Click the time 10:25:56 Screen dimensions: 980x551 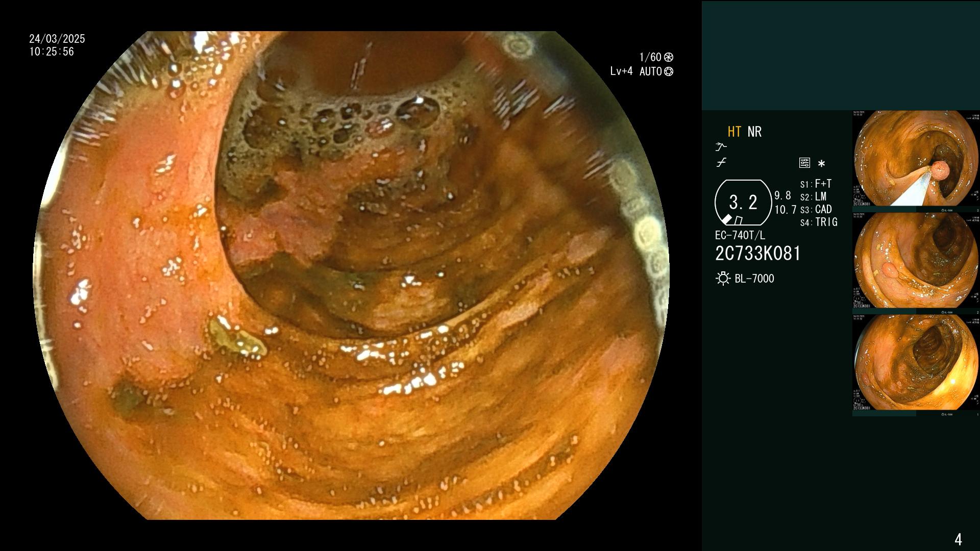click(52, 52)
